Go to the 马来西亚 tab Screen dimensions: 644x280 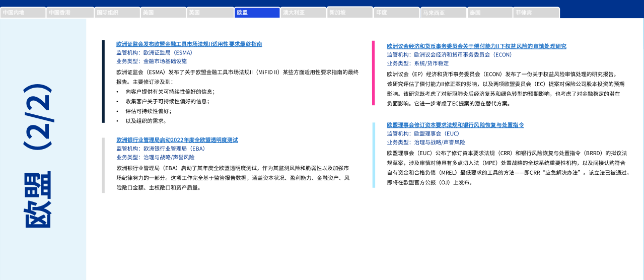tap(443, 13)
